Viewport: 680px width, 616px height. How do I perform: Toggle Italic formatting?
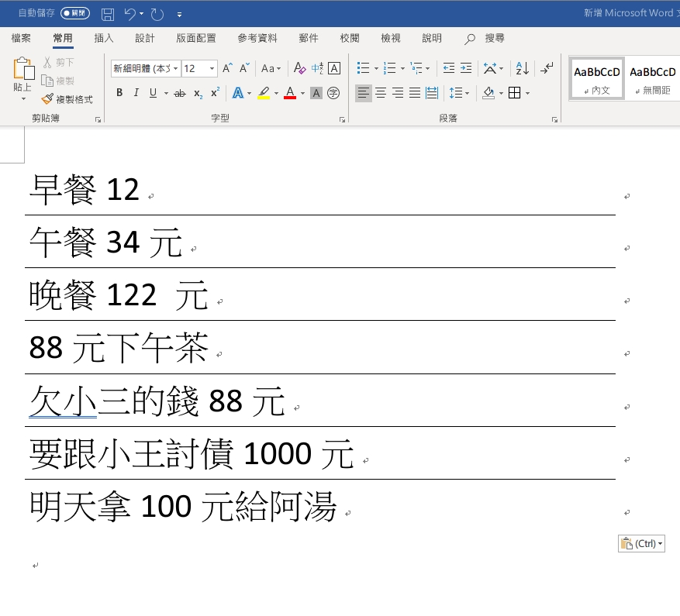pos(136,93)
